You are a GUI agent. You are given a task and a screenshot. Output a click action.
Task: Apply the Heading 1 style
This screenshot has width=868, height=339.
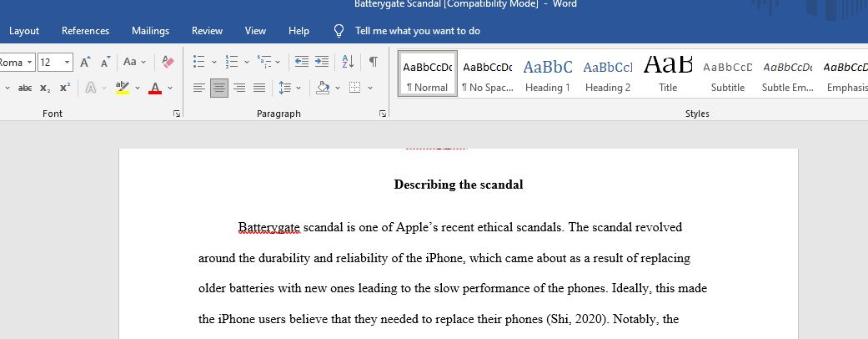click(548, 74)
